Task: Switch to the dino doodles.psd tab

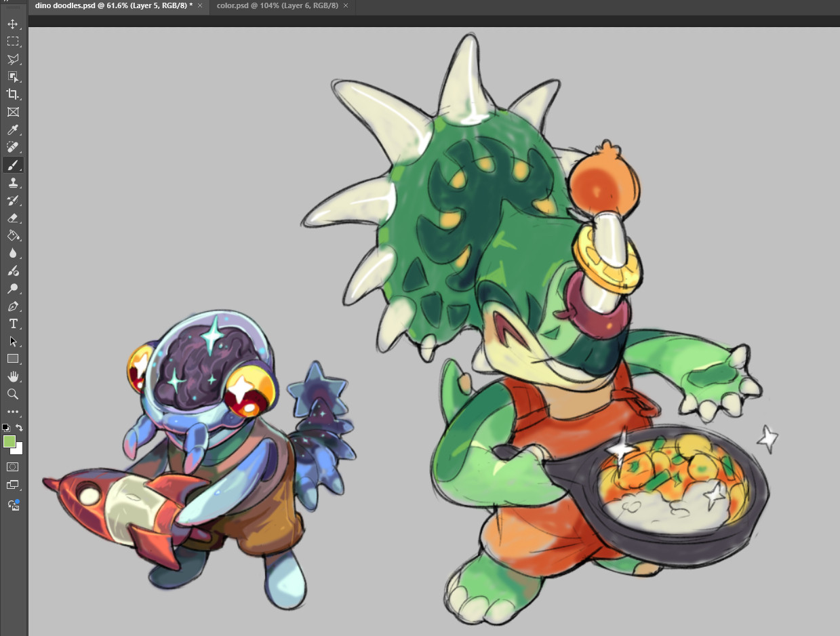Action: (113, 5)
